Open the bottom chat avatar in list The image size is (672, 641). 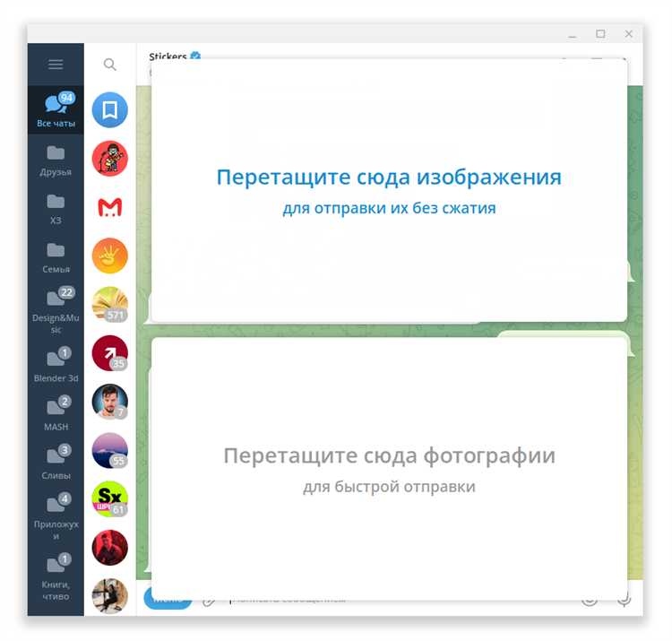pos(110,596)
